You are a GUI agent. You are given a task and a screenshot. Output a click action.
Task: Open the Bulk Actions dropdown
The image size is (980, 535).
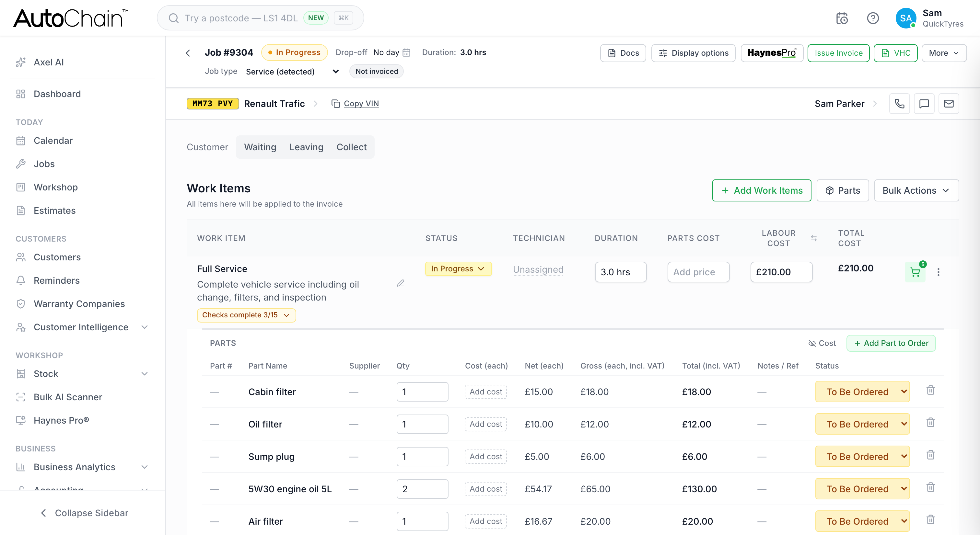click(916, 190)
